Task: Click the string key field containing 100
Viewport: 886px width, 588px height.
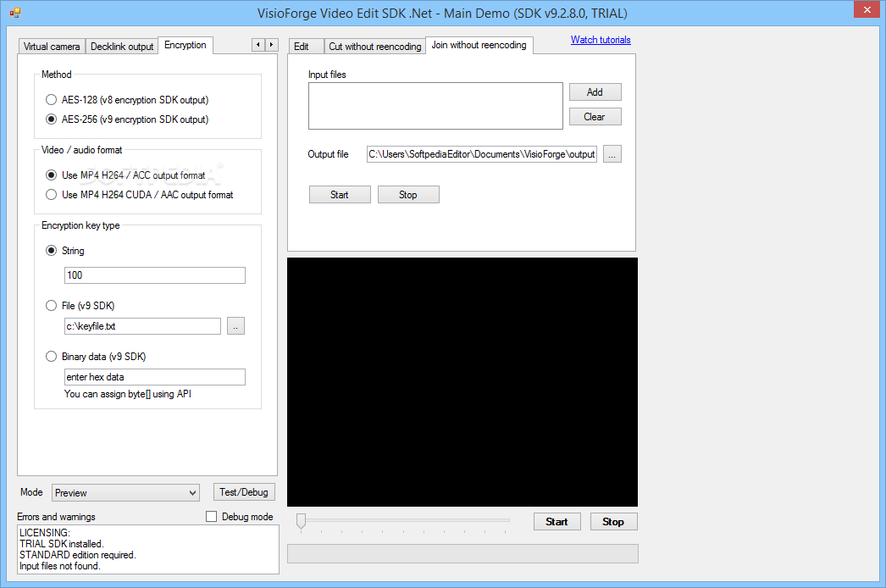Action: click(x=155, y=275)
